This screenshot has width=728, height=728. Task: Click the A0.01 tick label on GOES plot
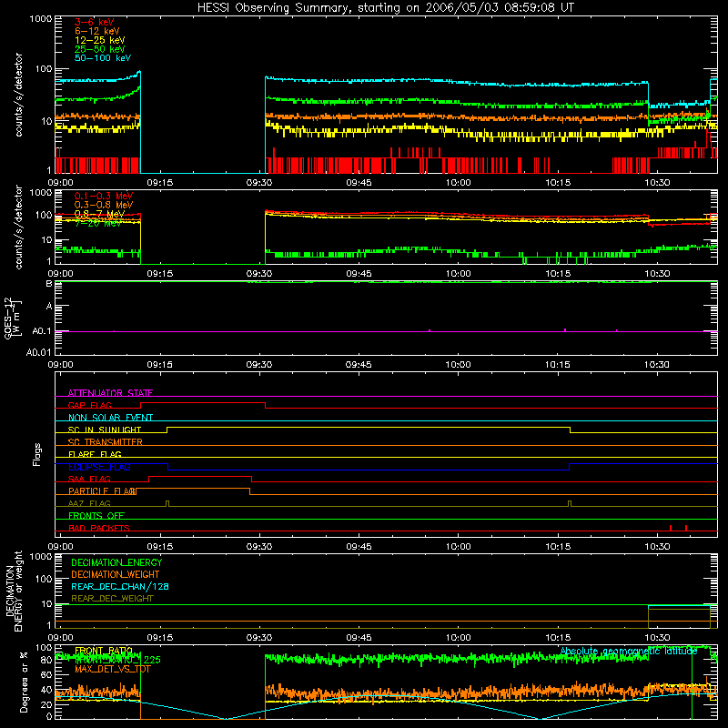(x=39, y=352)
